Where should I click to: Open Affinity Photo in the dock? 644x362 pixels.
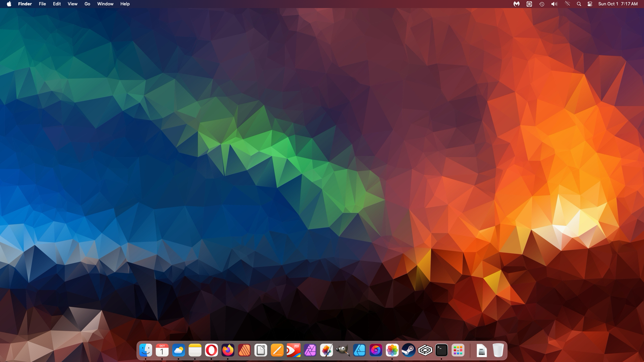pos(310,350)
